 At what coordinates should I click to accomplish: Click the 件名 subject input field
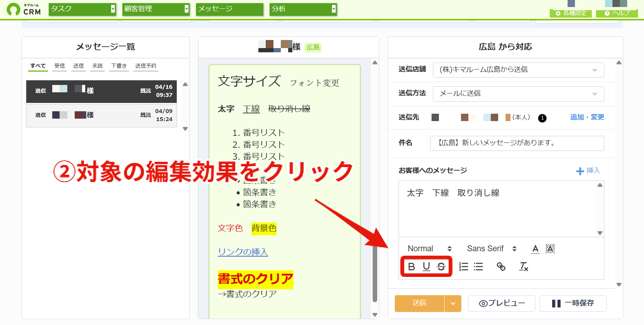click(x=517, y=143)
